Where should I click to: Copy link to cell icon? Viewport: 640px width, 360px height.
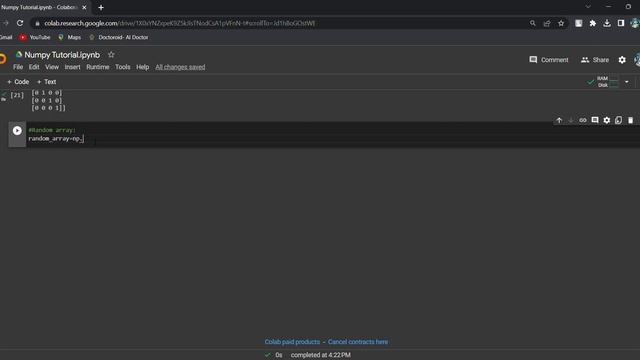click(x=583, y=120)
